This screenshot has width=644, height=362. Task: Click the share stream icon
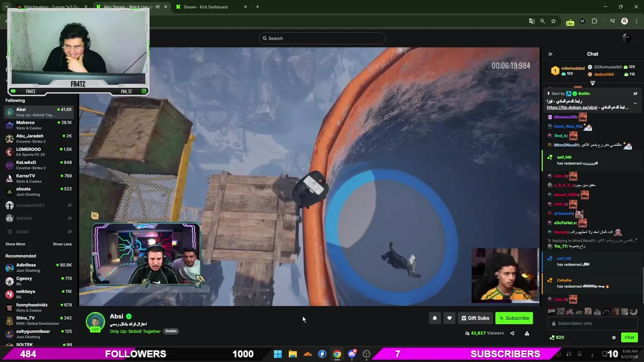[512, 333]
